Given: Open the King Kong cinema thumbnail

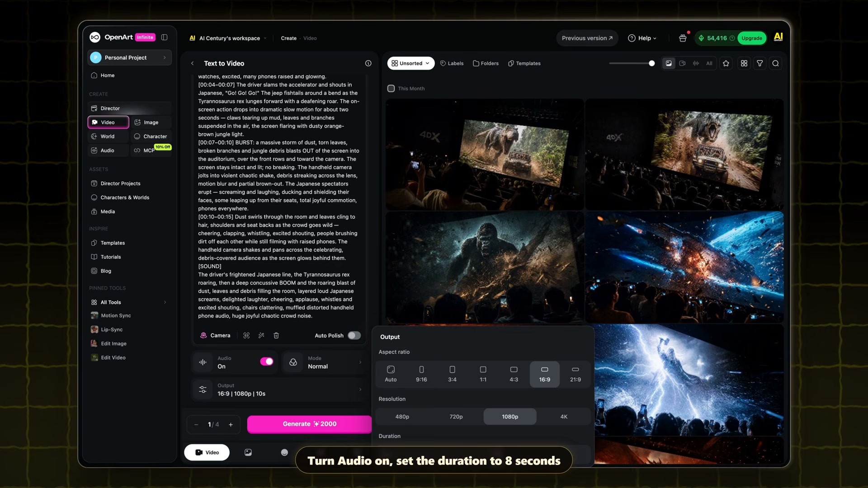Looking at the screenshot, I should pyautogui.click(x=485, y=267).
